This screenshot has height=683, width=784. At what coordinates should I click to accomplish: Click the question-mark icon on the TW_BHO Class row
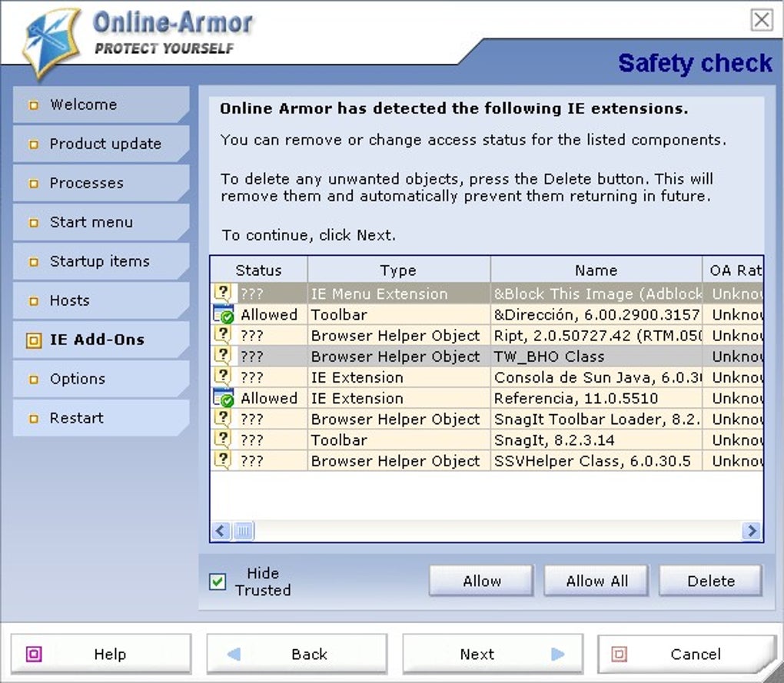(223, 356)
